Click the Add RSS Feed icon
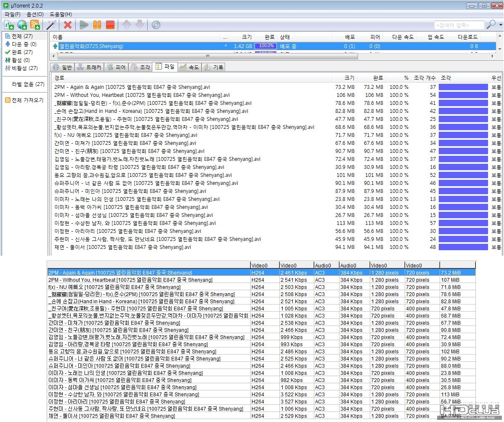The height and width of the screenshot is (422, 504). pos(35,25)
